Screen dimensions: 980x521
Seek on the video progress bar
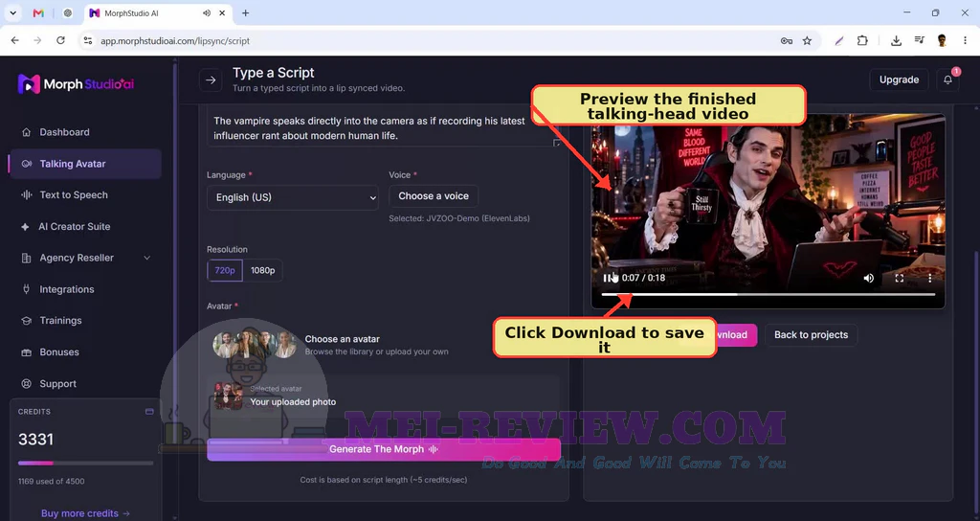coord(768,294)
